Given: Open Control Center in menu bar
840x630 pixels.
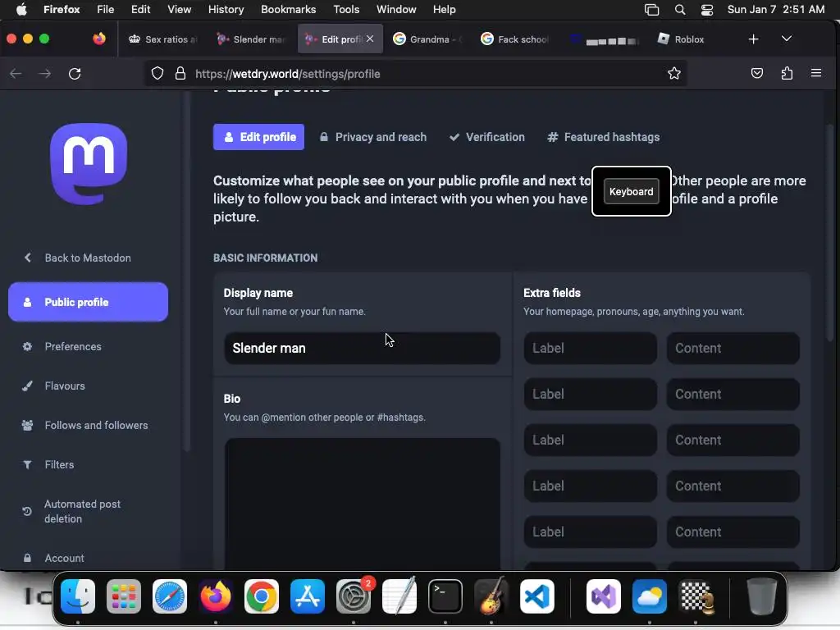Looking at the screenshot, I should pos(707,9).
